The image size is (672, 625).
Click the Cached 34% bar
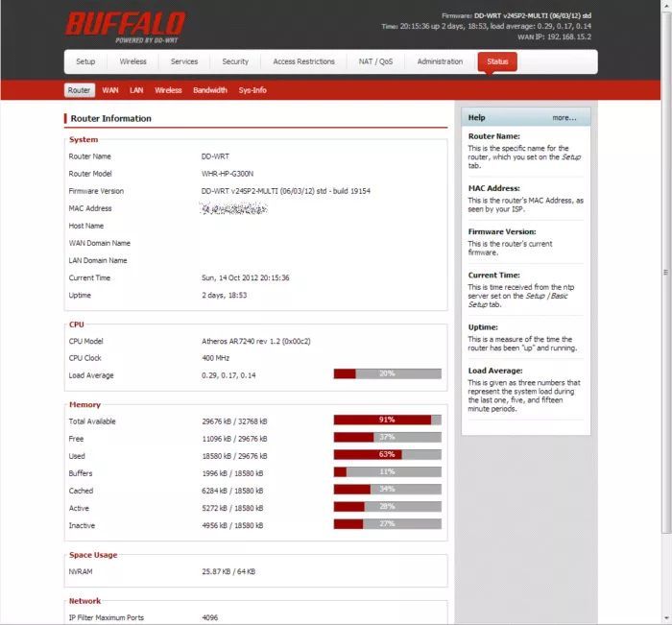[388, 489]
